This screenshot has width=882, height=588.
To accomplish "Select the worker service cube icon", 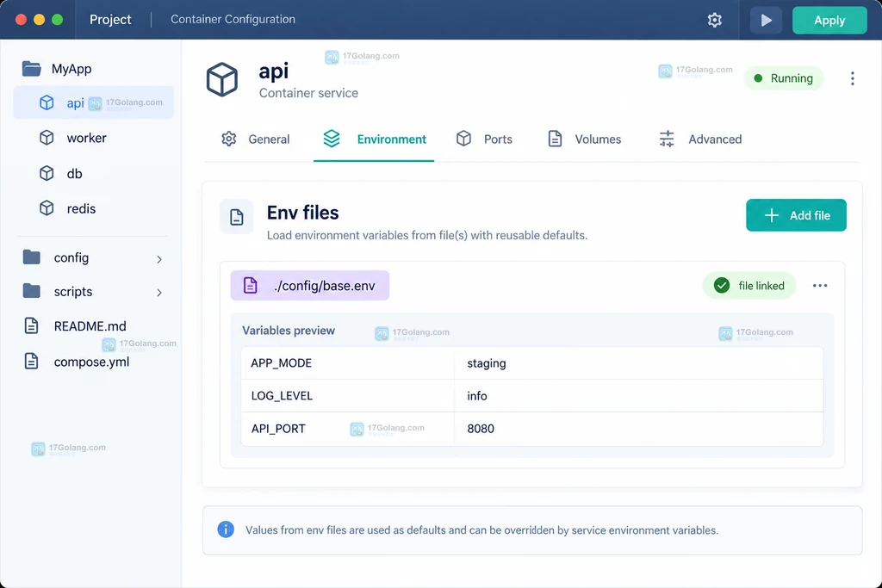I will (x=47, y=138).
